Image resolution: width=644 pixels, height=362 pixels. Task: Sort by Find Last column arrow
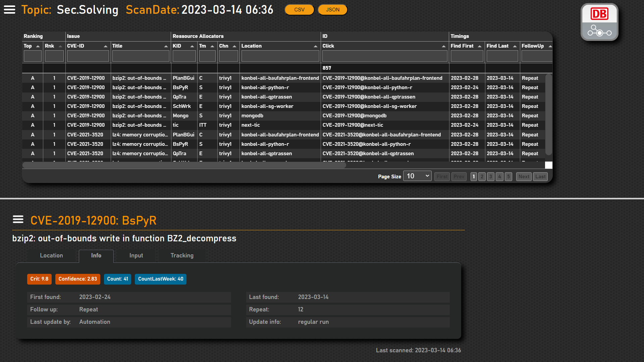515,46
